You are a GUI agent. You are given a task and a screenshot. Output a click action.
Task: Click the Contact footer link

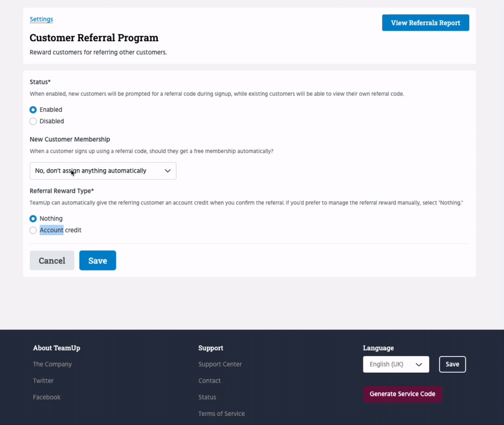210,381
